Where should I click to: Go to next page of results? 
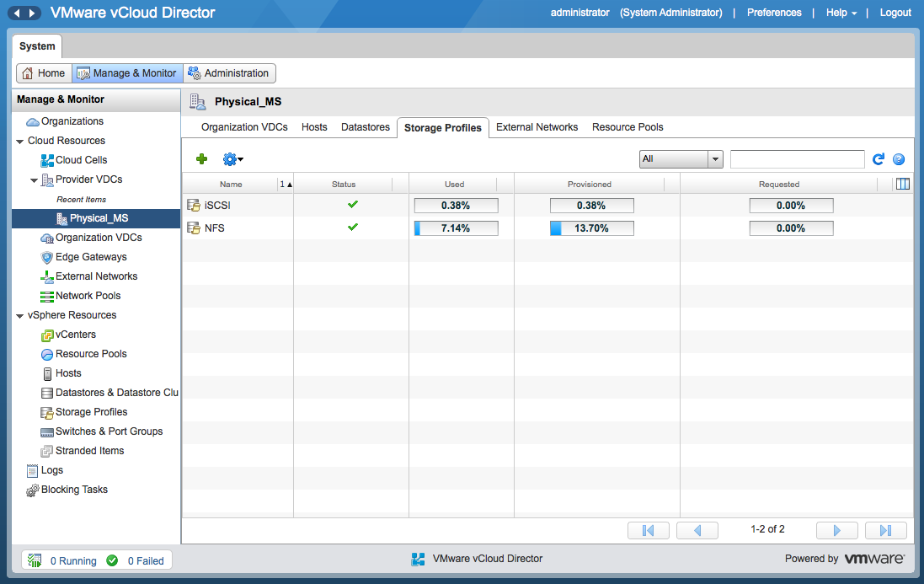coord(836,530)
